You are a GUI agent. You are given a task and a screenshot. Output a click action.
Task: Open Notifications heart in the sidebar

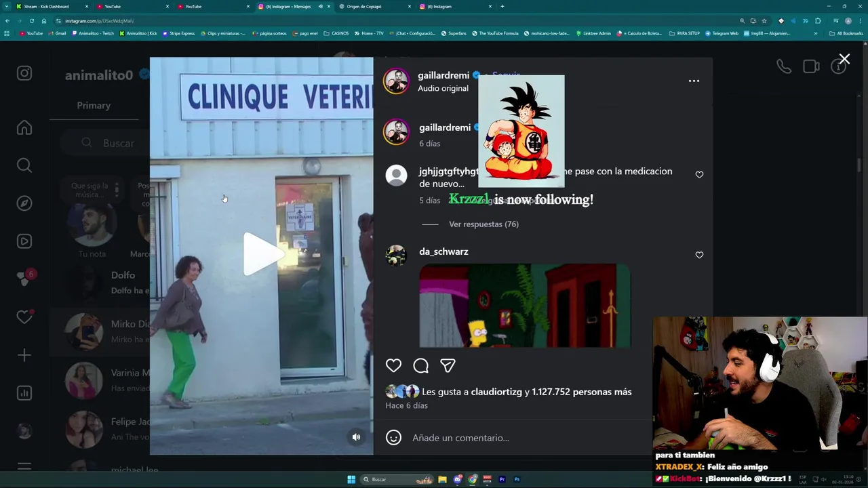click(24, 317)
